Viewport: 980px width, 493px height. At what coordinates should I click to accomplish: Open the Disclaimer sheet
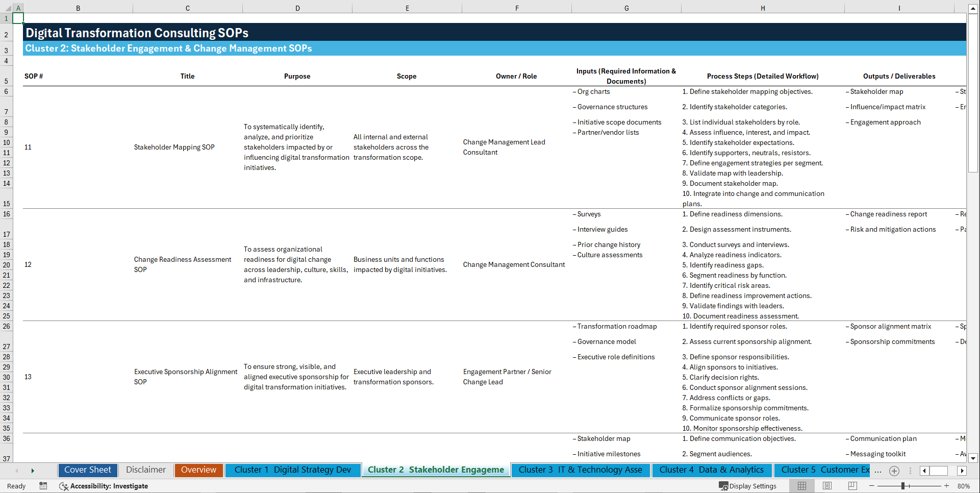[145, 470]
